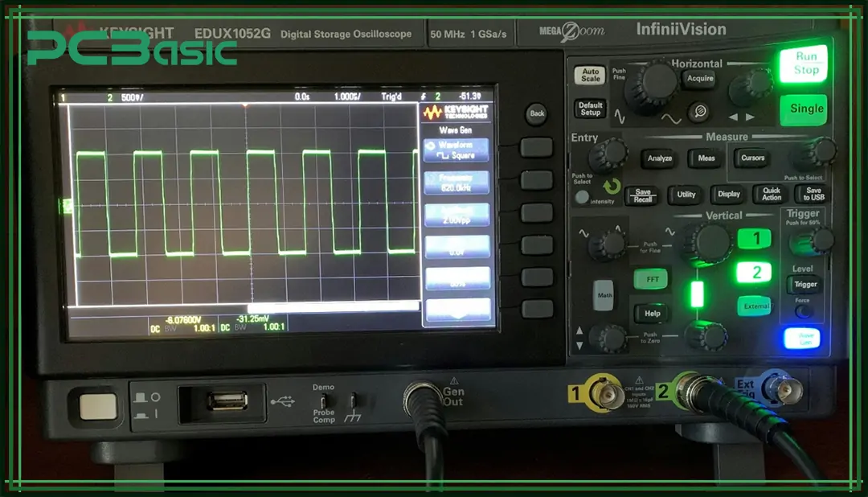Activate the Single capture button
Image resolution: width=868 pixels, height=497 pixels.
tap(803, 109)
